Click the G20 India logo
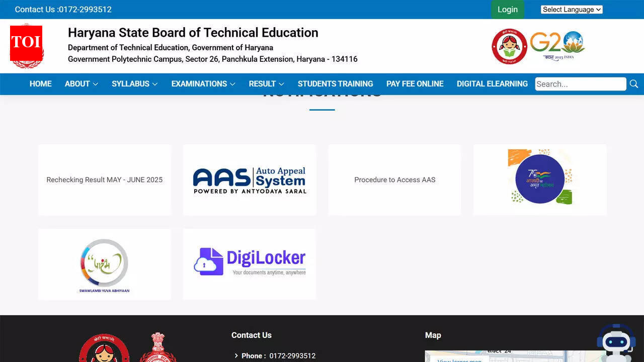 click(556, 45)
